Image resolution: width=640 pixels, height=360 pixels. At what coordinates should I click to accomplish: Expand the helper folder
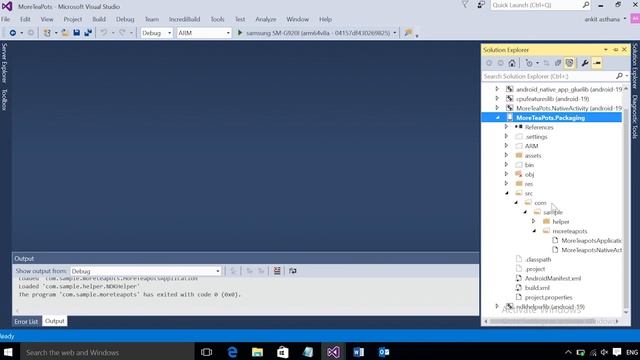533,221
